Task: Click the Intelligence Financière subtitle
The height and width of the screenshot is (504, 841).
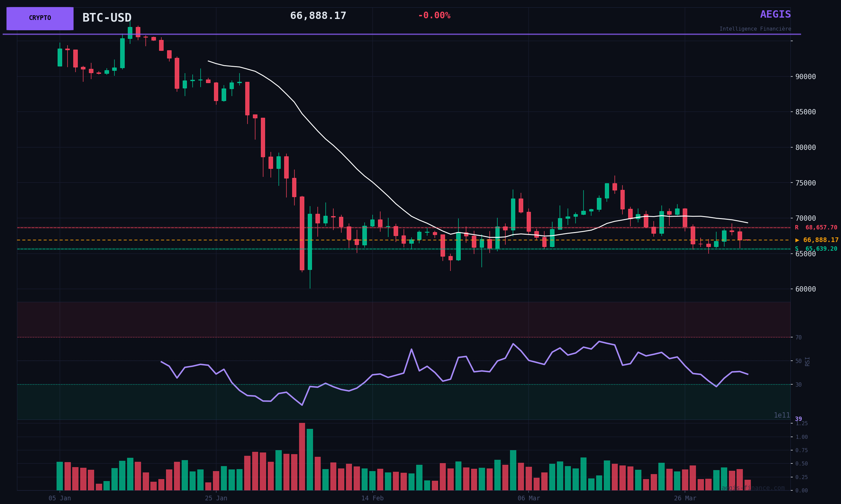Action: [x=755, y=29]
